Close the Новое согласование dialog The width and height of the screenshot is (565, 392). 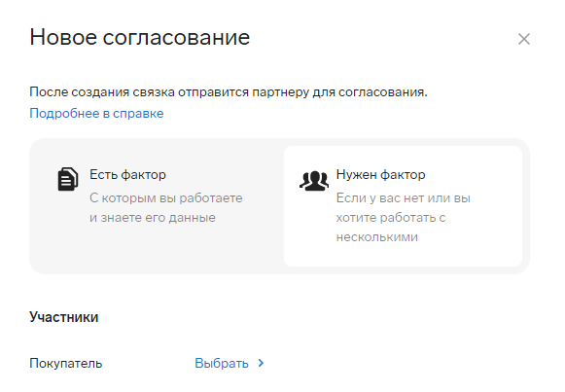(524, 39)
